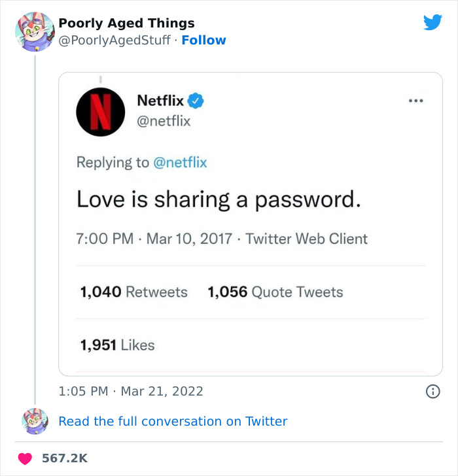The height and width of the screenshot is (476, 458).
Task: View the 1,056 Quote Tweets list
Action: click(275, 292)
